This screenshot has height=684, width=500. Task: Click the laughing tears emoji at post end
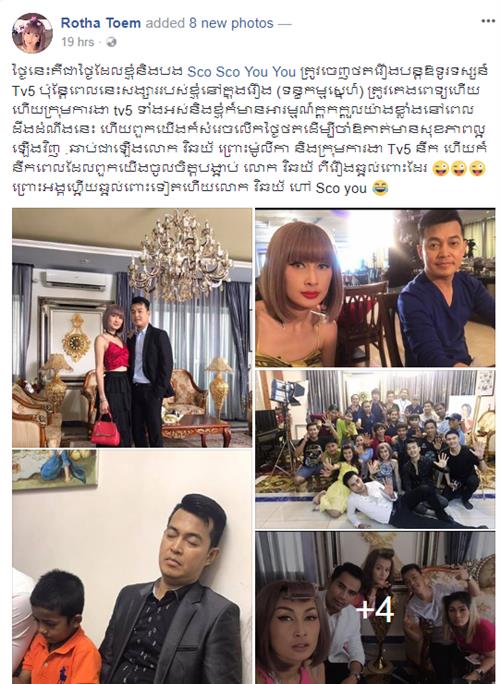[380, 188]
